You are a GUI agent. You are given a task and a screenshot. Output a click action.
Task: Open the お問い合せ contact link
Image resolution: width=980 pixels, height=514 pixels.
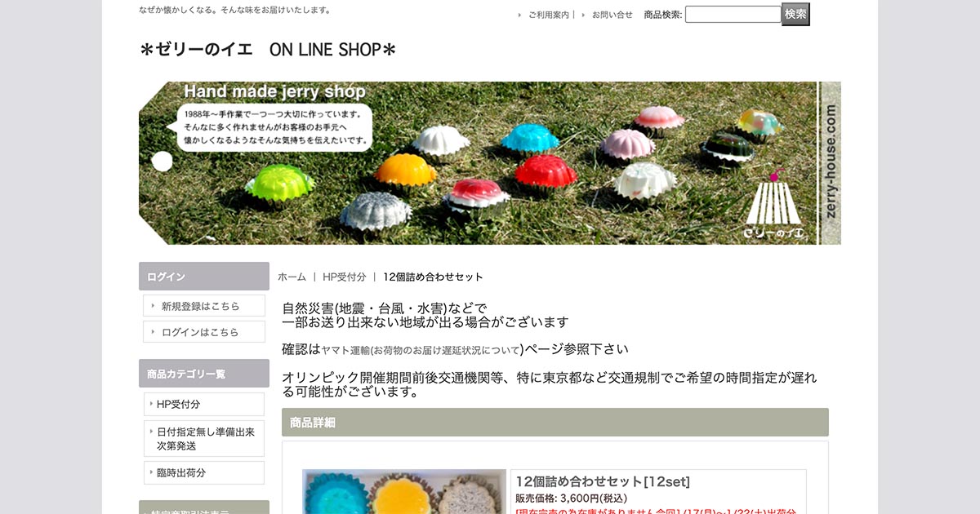[612, 15]
